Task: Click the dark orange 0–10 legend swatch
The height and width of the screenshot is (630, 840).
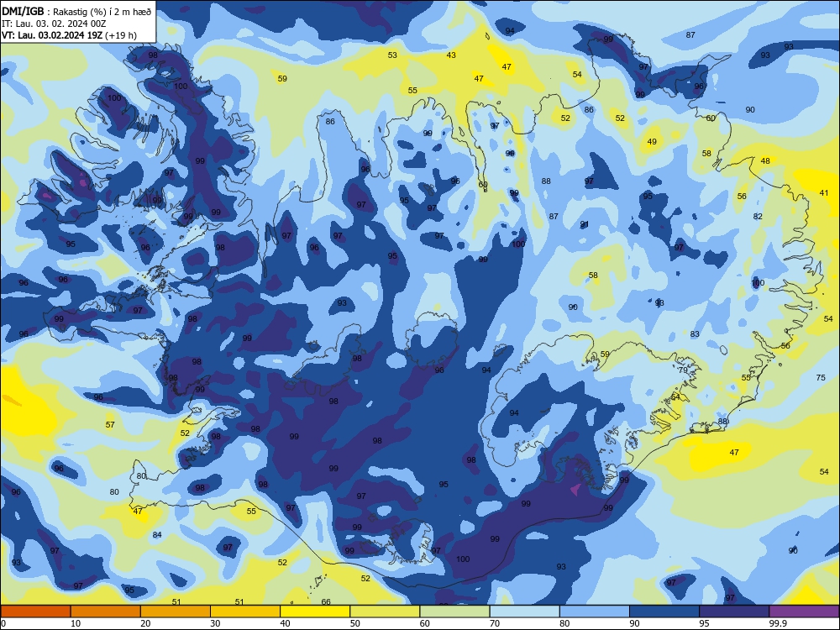Action: coord(35,612)
